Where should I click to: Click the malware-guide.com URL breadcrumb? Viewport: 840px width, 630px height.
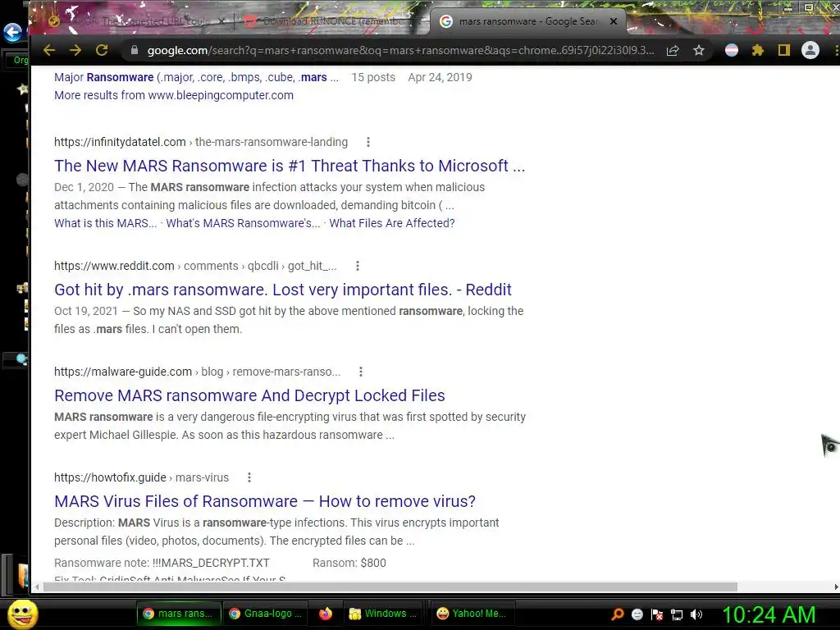click(197, 372)
